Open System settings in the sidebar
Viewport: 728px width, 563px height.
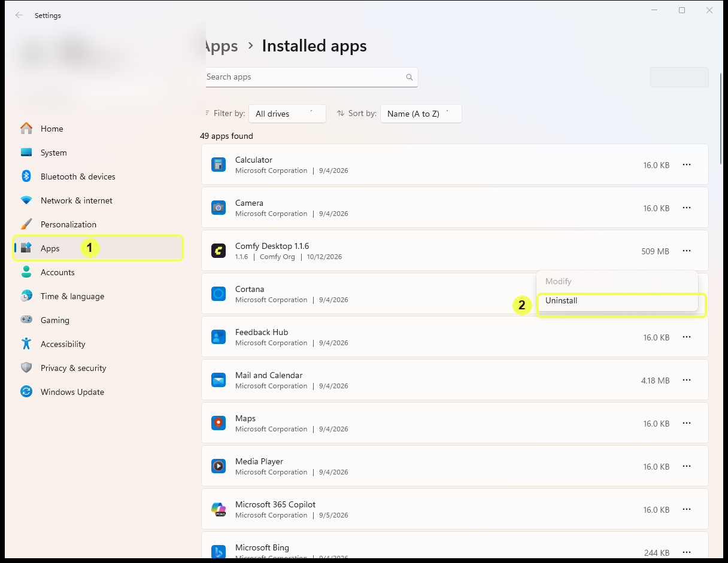tap(98, 153)
